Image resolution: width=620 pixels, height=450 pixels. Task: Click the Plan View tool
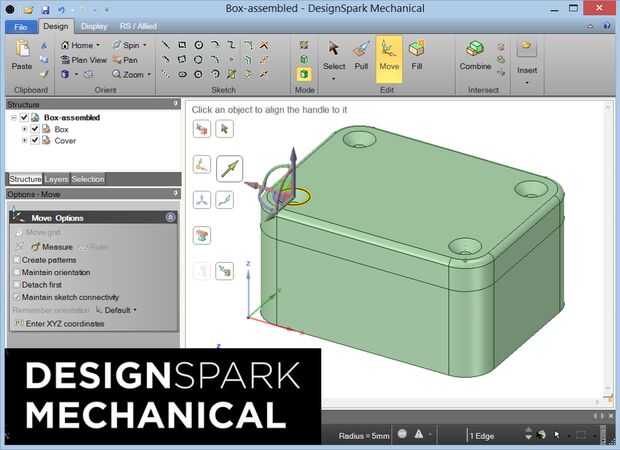click(83, 60)
